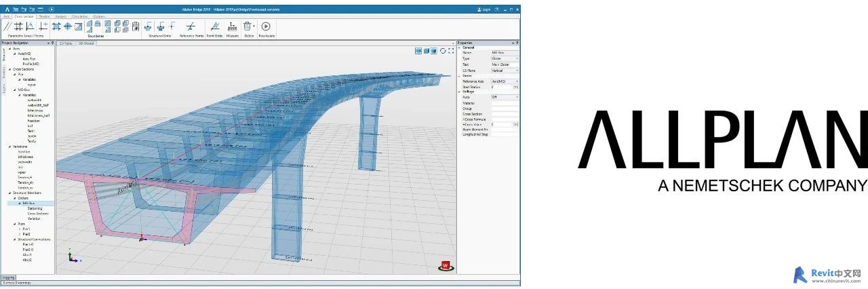Select Pier2 in the project tree
The image size is (868, 289).
[27, 234]
